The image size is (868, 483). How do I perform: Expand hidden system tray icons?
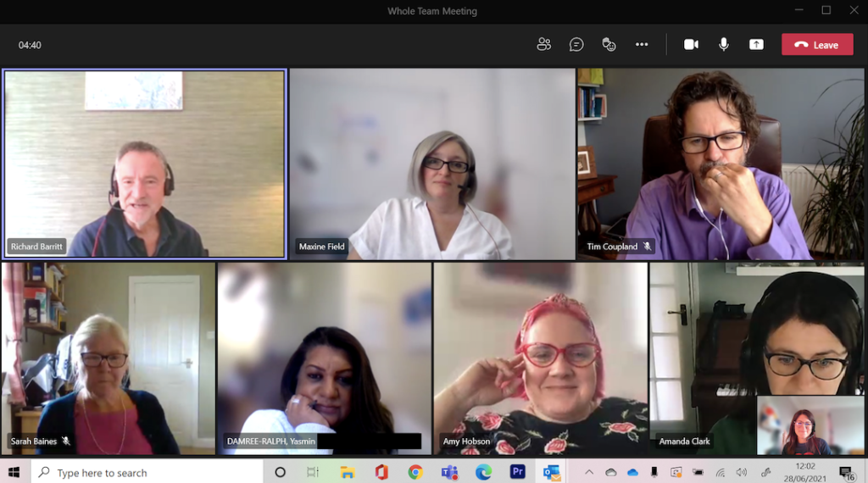(589, 472)
